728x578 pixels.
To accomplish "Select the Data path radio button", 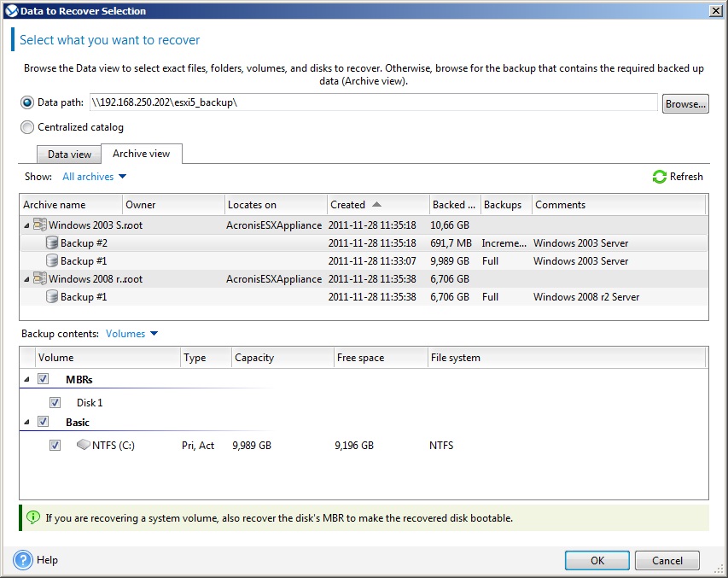I will [x=27, y=102].
